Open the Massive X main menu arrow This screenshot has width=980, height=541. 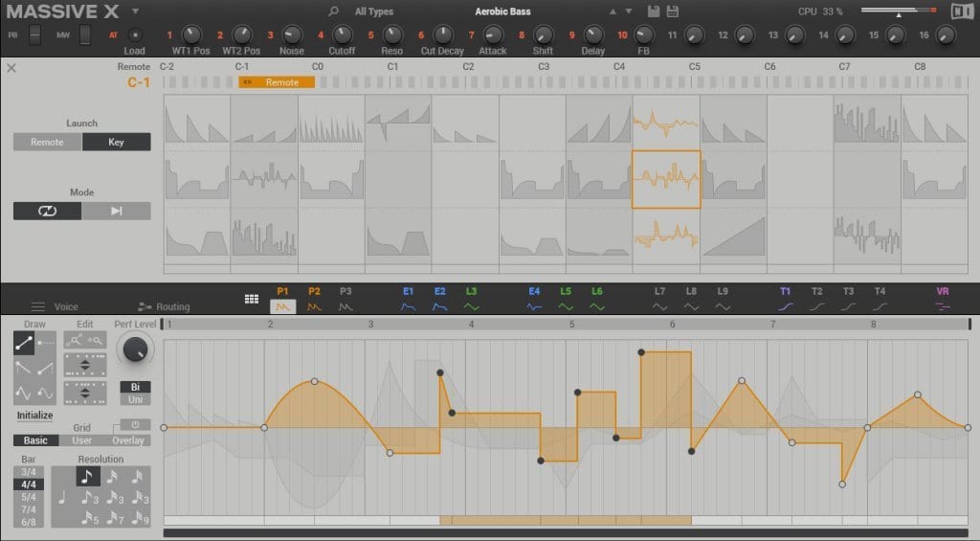pos(135,11)
